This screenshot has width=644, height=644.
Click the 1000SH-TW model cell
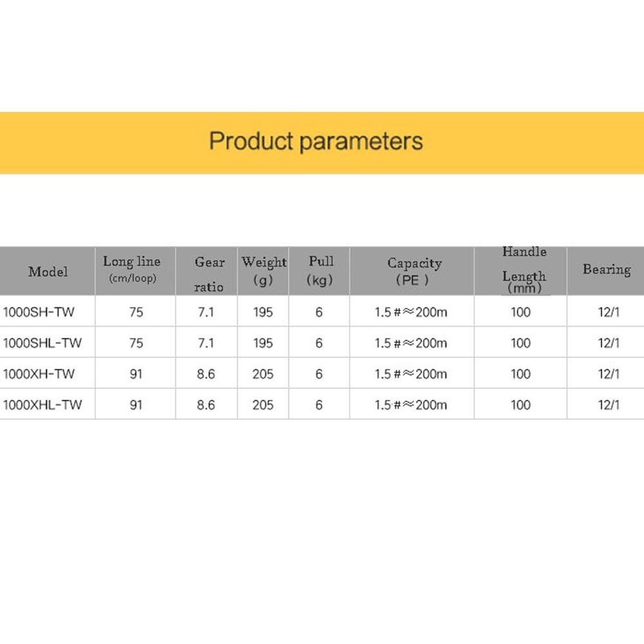point(39,312)
